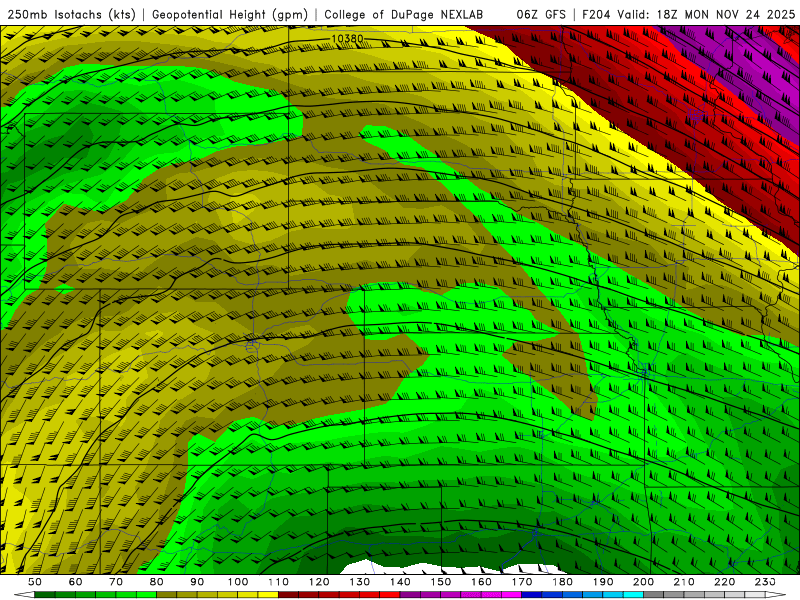Click the 110 label on the color scale
800x600 pixels.
(x=278, y=582)
